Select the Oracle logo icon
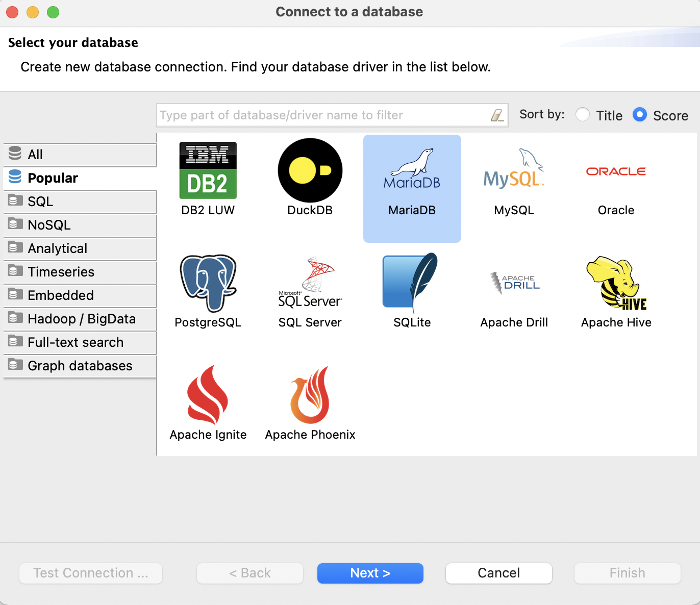 [x=616, y=171]
